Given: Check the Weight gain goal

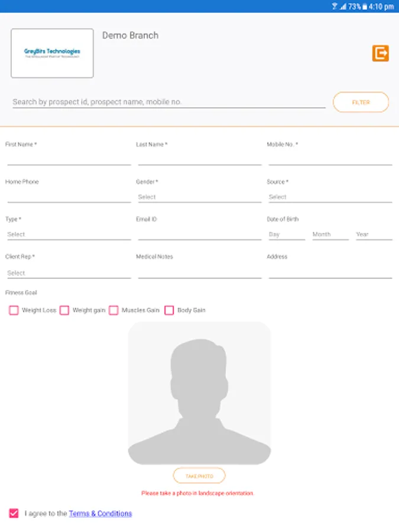Looking at the screenshot, I should click(x=64, y=310).
